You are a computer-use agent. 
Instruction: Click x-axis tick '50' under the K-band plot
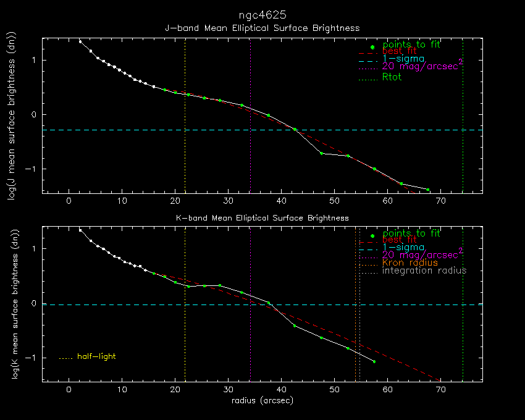tap(335, 390)
